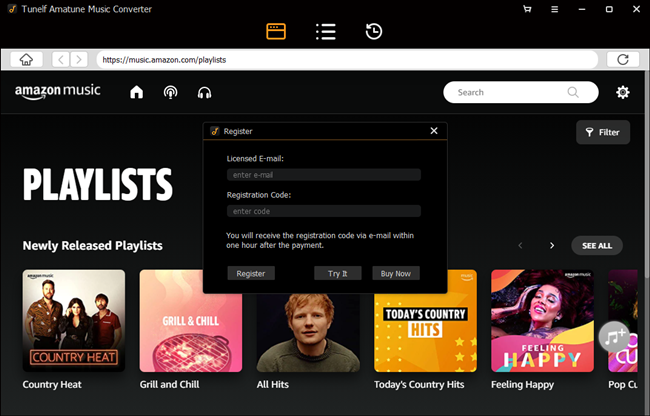Click the Try It button

tap(337, 273)
